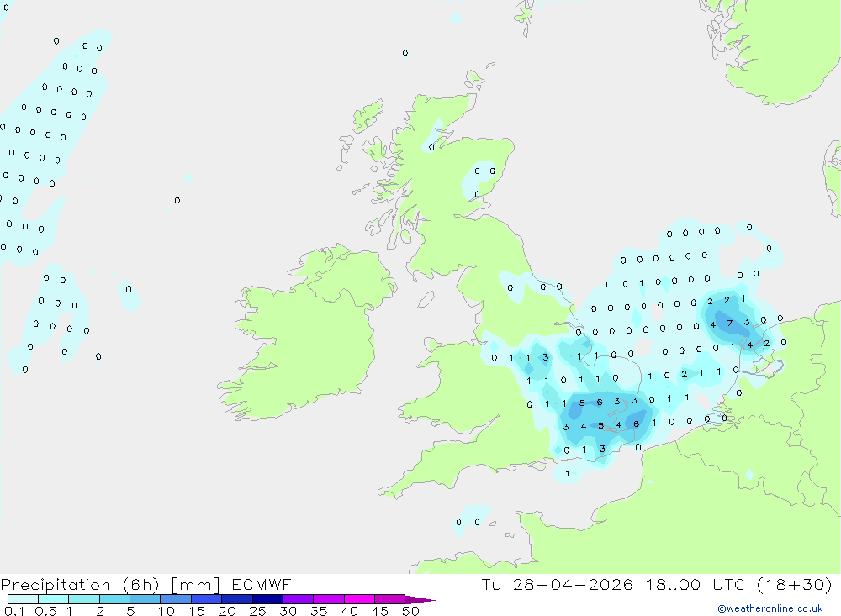The image size is (841, 616).
Task: Select the 0.5–1 mm legend swatch
Action: [54, 599]
